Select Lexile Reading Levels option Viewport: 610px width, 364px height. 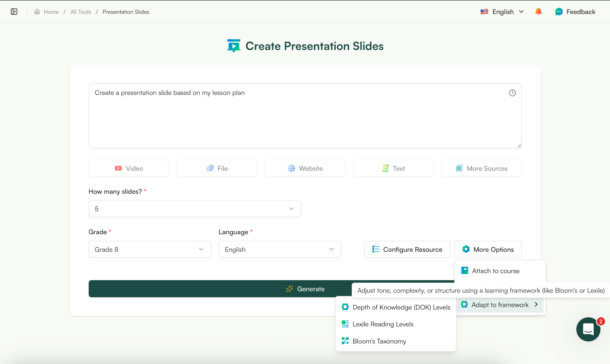383,324
